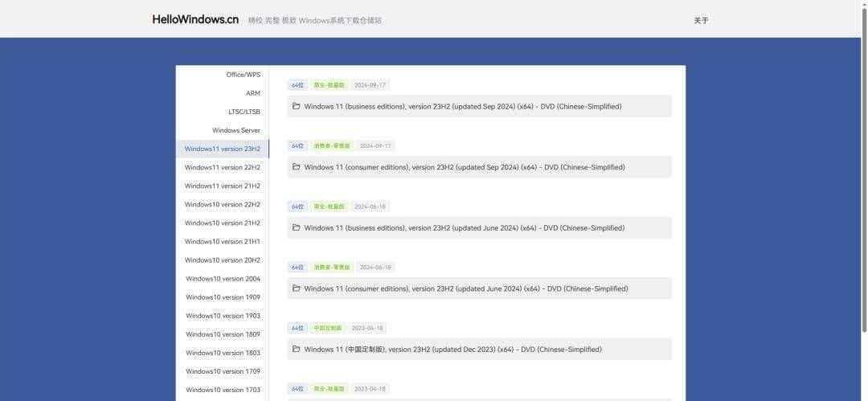The height and width of the screenshot is (401, 868).
Task: Click folder icon for 中国定制版 Dec 2023 entry
Action: [297, 349]
